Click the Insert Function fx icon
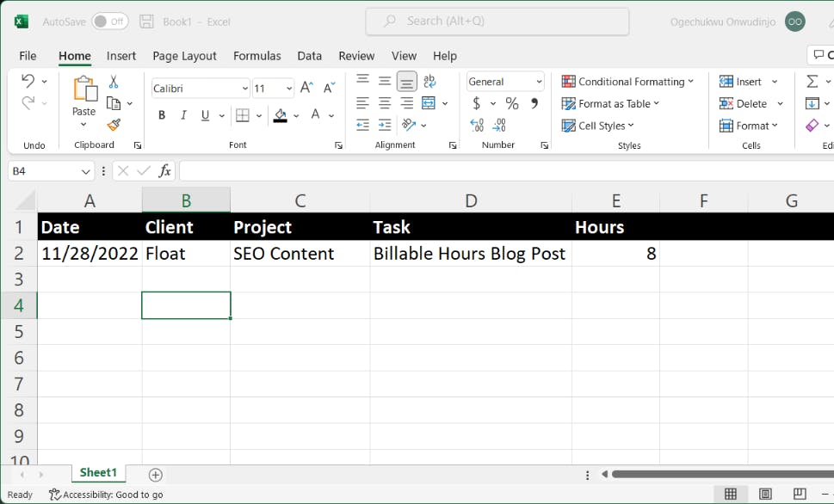This screenshot has height=504, width=834. 164,171
